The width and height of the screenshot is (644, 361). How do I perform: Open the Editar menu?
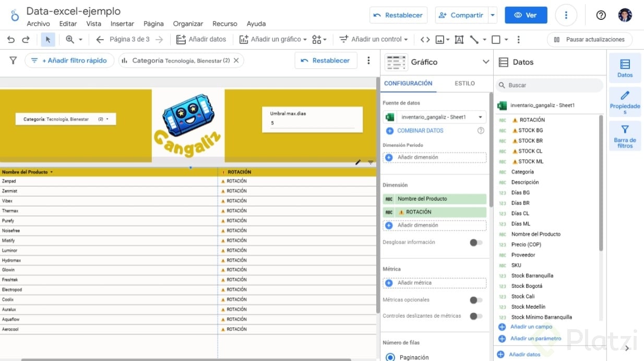point(68,24)
